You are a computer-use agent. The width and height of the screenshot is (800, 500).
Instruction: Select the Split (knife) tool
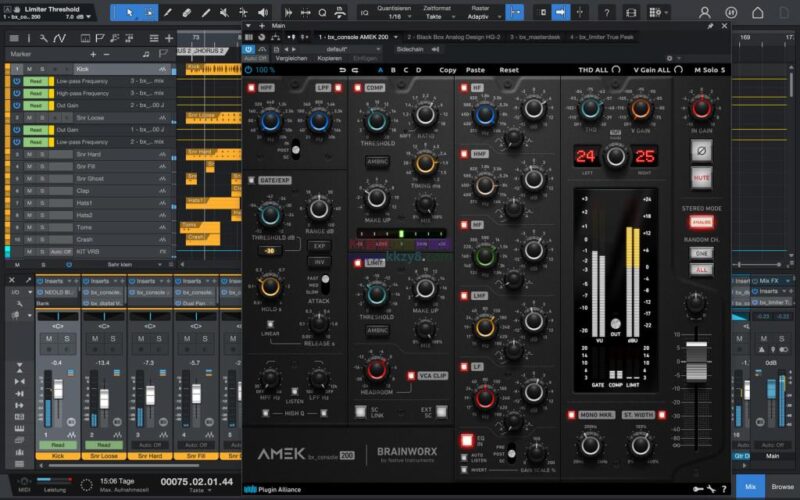tap(168, 13)
